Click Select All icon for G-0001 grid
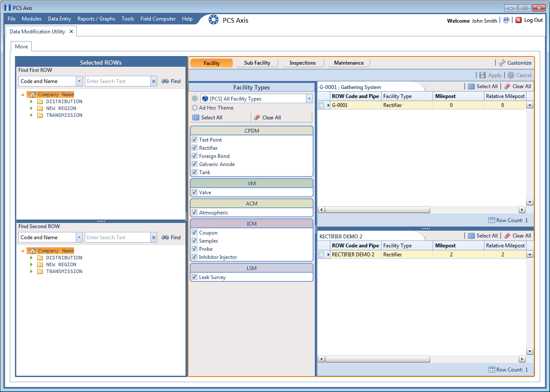This screenshot has width=550, height=392. pos(471,86)
